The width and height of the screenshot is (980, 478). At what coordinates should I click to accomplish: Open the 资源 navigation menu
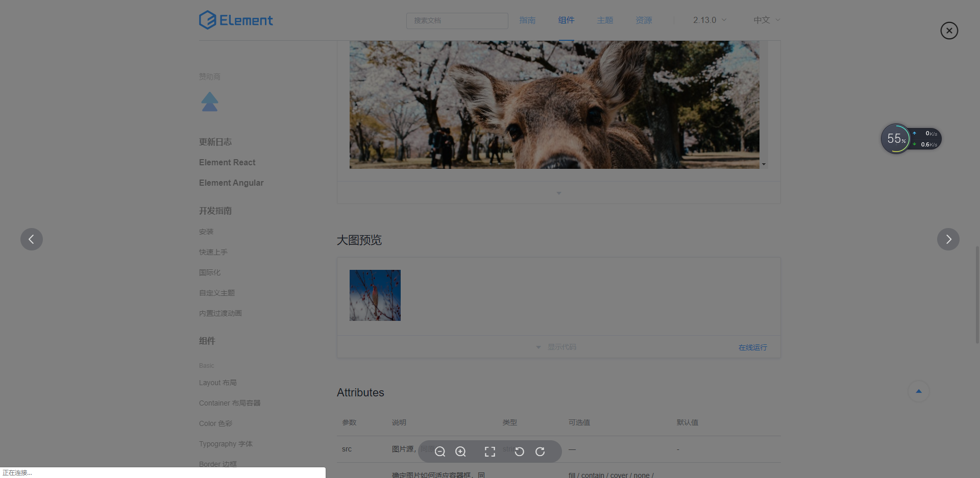click(643, 20)
